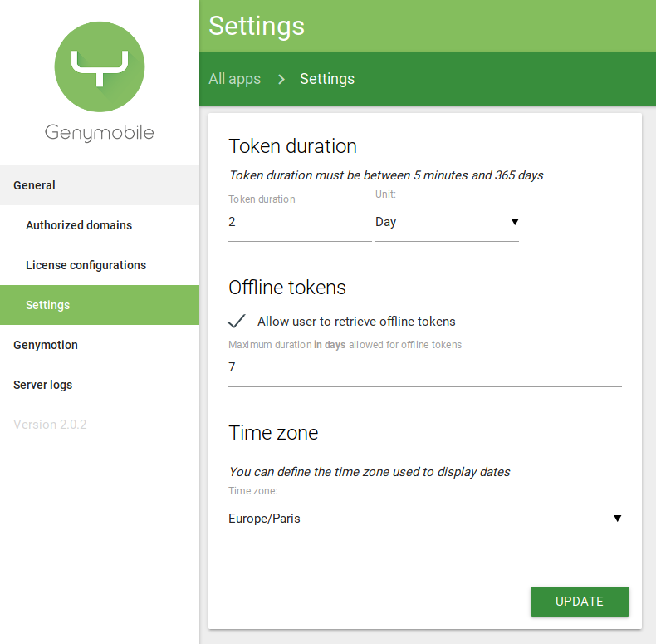This screenshot has width=656, height=644.
Task: Click the Genymobile brand name text
Action: click(99, 133)
